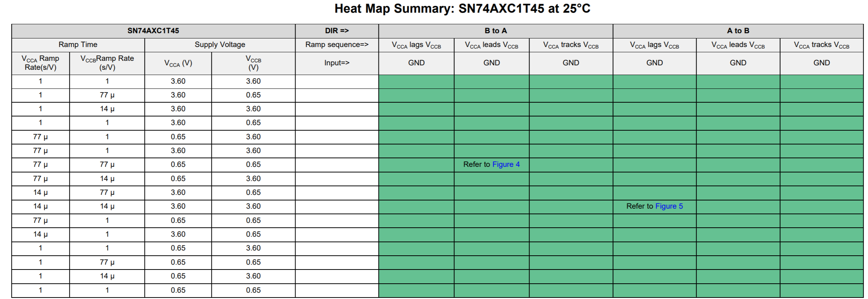Select the Input=> cell
Screen dimensions: 868x299
click(x=337, y=63)
